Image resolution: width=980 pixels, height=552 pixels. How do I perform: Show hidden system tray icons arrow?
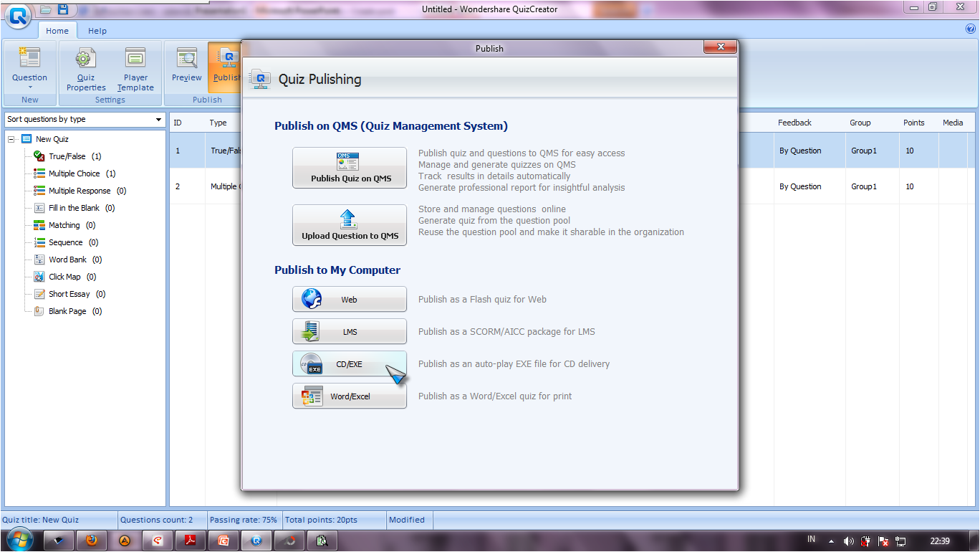[x=831, y=541]
